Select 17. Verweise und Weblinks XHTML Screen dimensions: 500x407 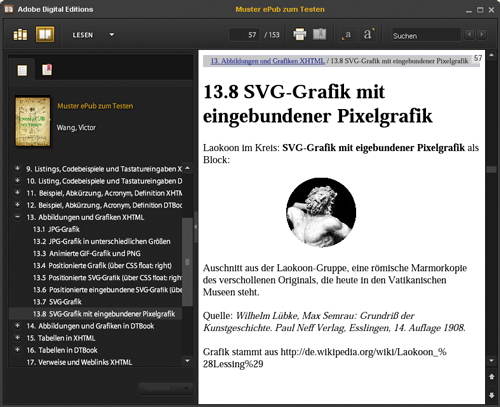[x=79, y=362]
